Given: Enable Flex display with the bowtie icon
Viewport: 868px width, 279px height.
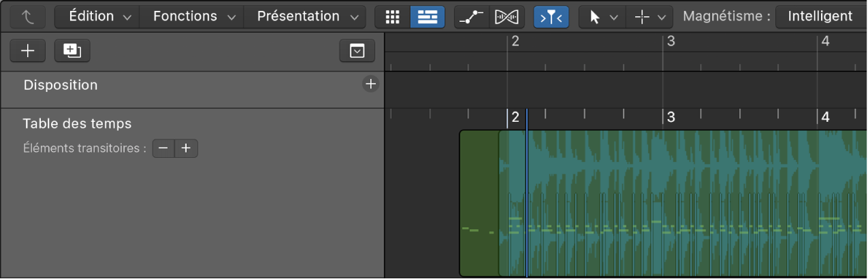Looking at the screenshot, I should click(506, 17).
